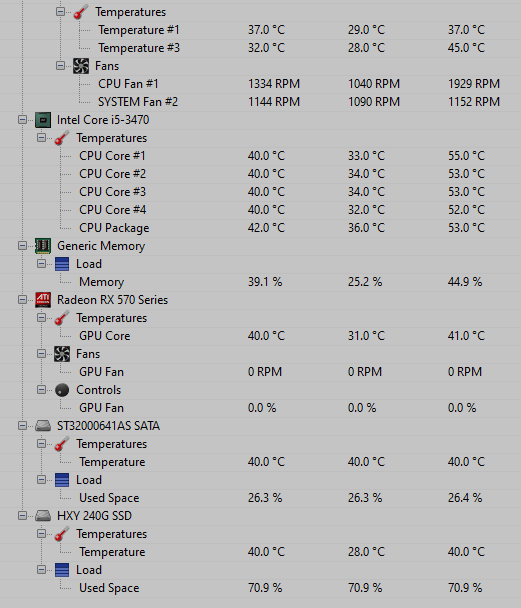
Task: Collapse the ST32000641AS SATA node
Action: [22, 426]
